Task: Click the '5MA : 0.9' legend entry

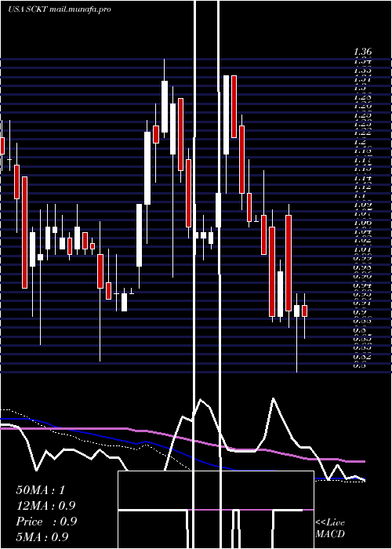Action: tap(42, 537)
